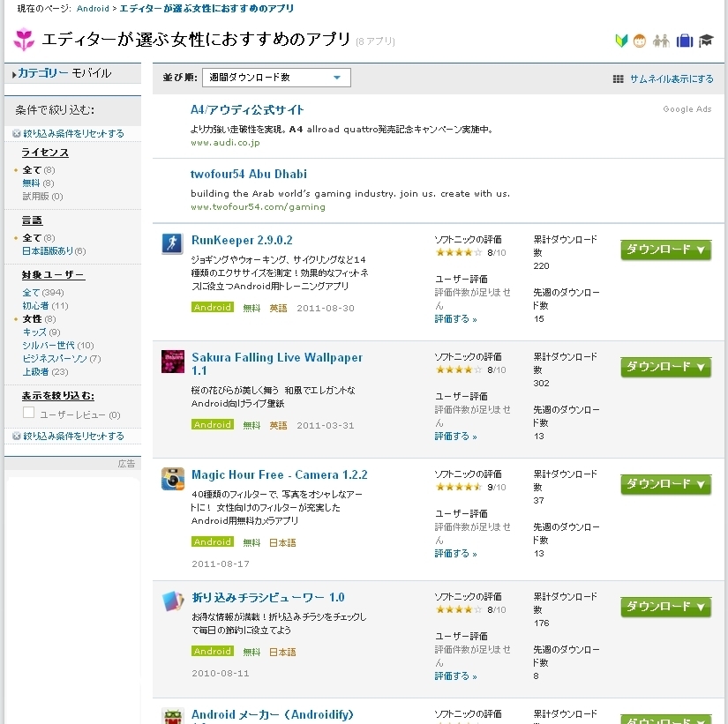The image size is (728, 724).
Task: Click the reset icon below ユーザーレビュー
Action: click(17, 436)
